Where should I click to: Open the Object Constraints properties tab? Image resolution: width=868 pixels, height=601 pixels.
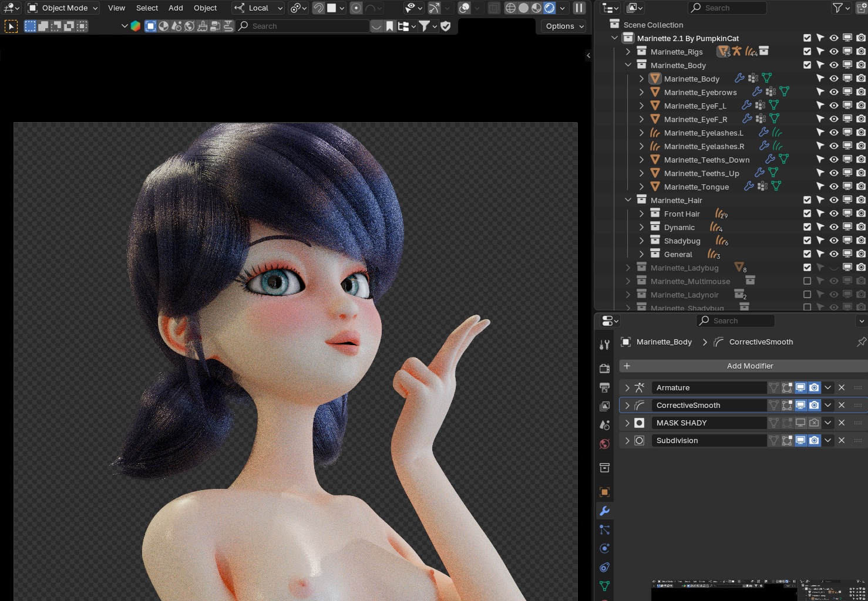(x=604, y=567)
